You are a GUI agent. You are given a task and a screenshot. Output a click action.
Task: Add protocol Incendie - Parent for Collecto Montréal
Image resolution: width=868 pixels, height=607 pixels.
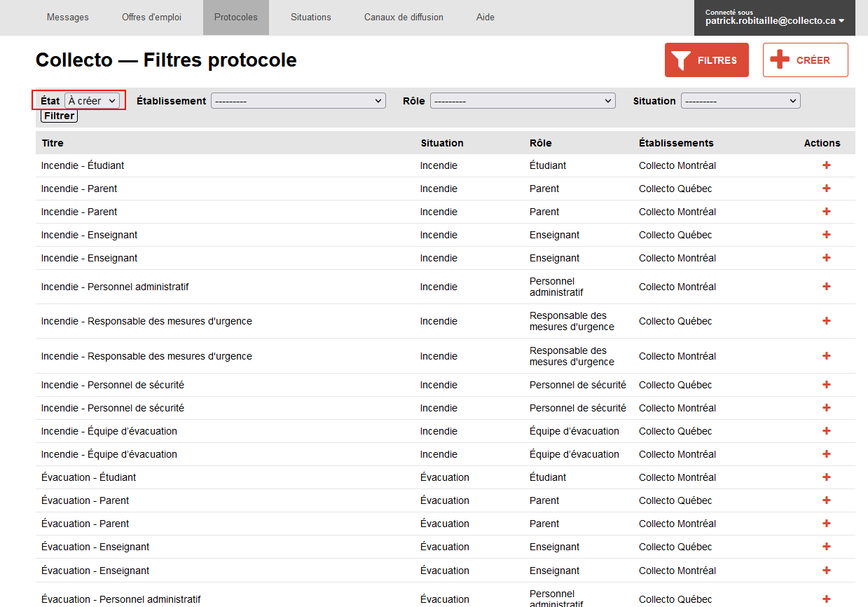point(827,212)
